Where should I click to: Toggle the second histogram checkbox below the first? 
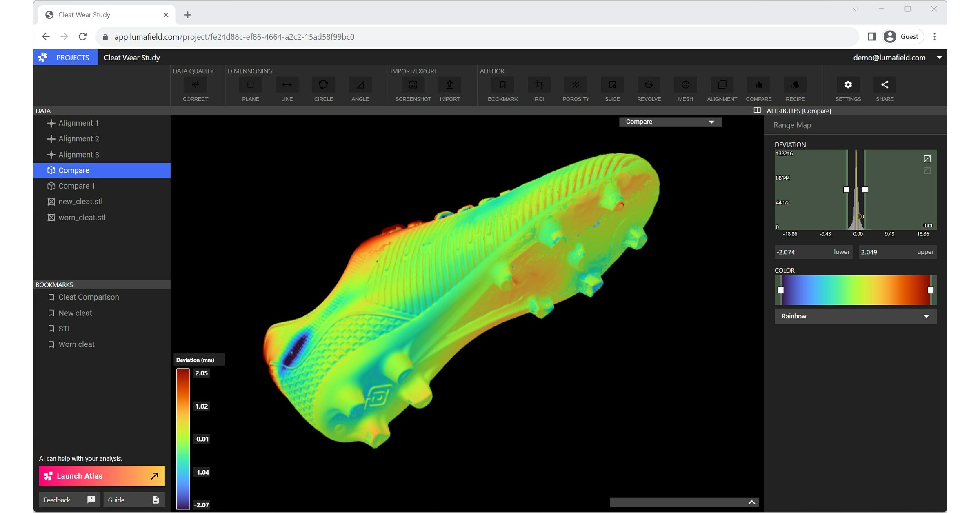point(927,171)
